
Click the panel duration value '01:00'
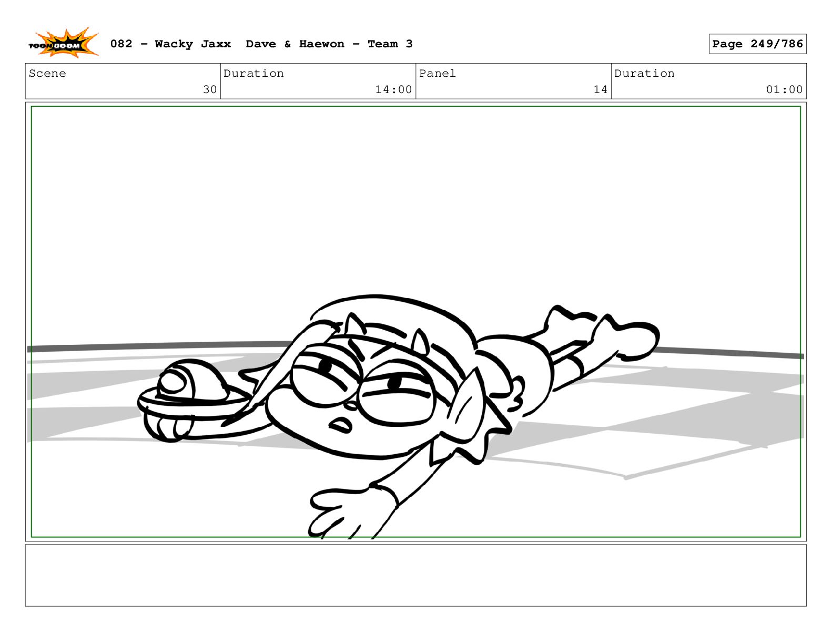click(784, 90)
